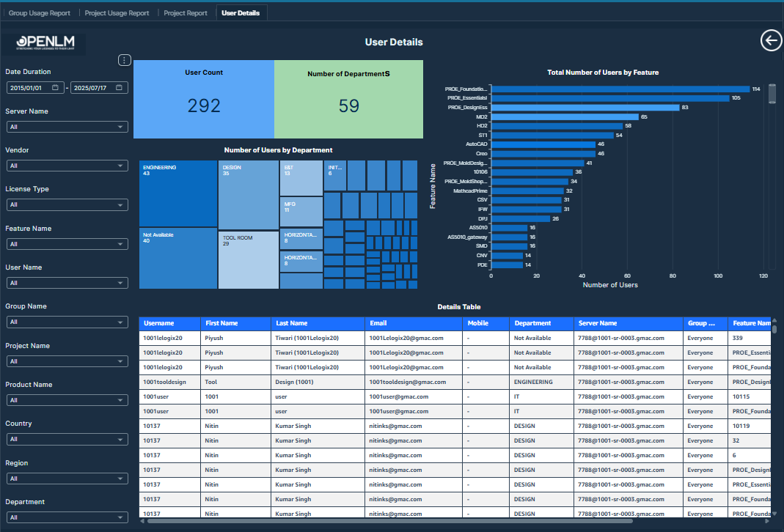This screenshot has height=532, width=784.
Task: Click the back arrow circle icon
Action: pos(771,41)
